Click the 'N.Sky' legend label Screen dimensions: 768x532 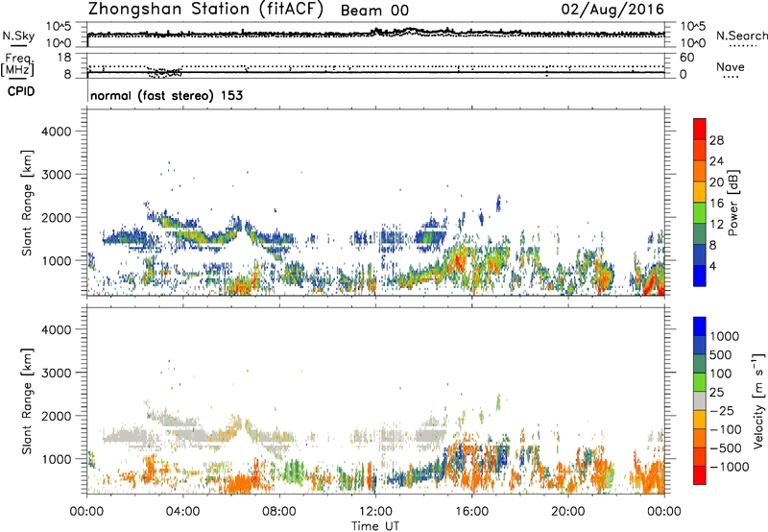tap(18, 36)
